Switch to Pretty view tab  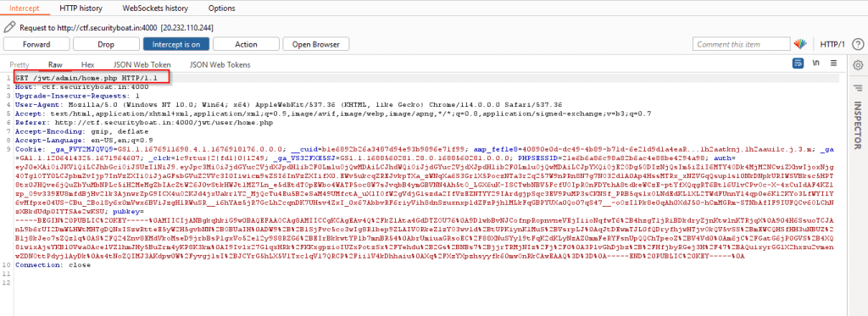(x=19, y=64)
